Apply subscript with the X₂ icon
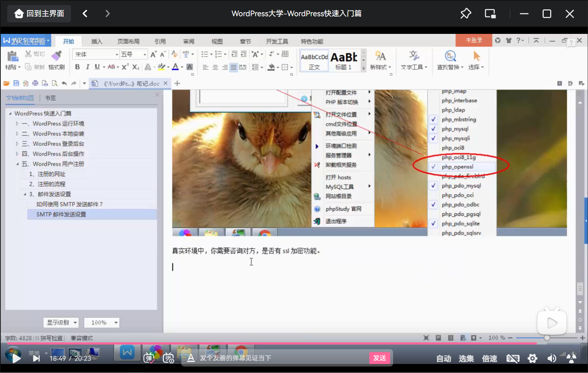 (x=135, y=67)
